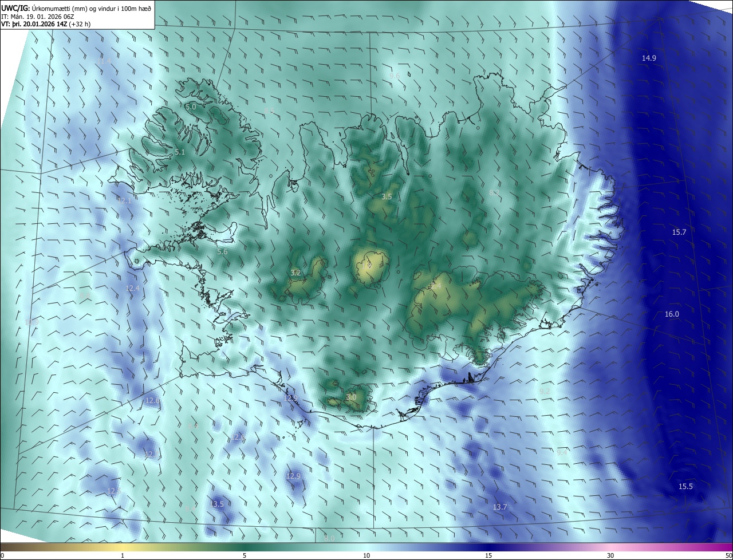Click the 8.5 value label
The height and width of the screenshot is (560, 733).
tap(269, 111)
